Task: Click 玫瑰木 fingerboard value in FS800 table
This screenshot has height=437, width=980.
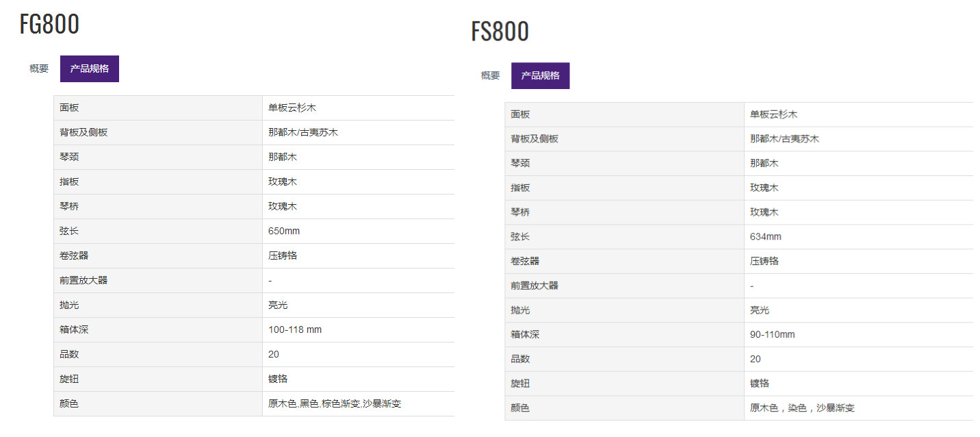Action: pyautogui.click(x=764, y=188)
